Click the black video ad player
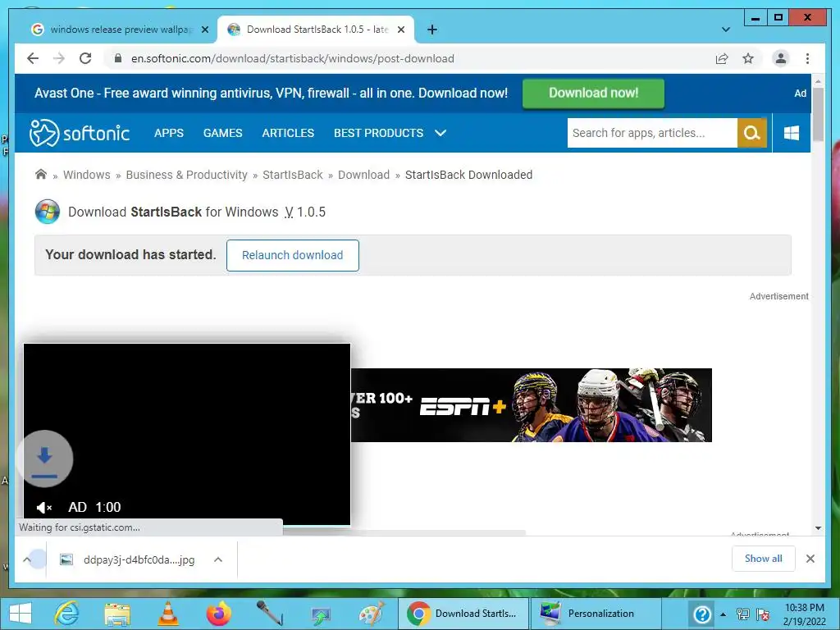Screen dimensions: 840x630 pyautogui.click(x=187, y=434)
